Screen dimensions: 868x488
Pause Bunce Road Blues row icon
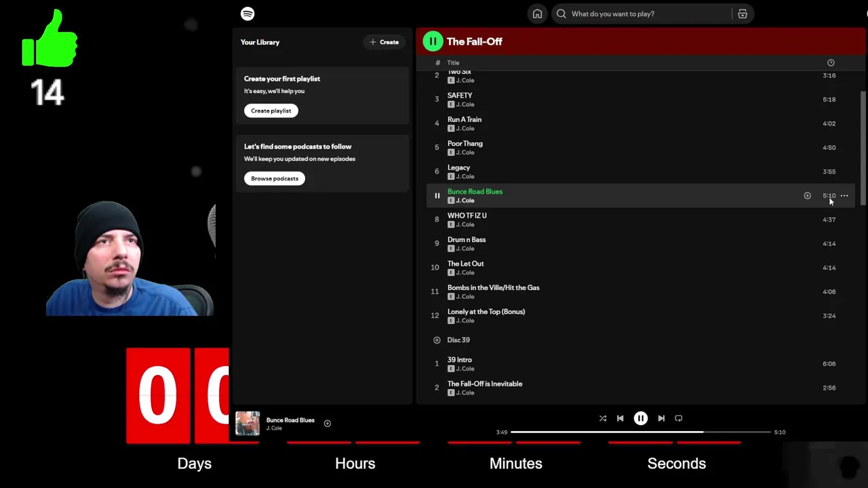[437, 196]
